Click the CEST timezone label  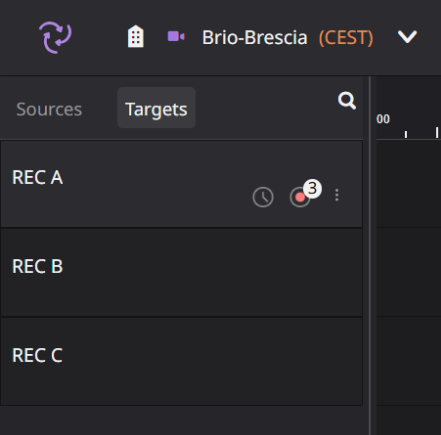[x=346, y=38]
